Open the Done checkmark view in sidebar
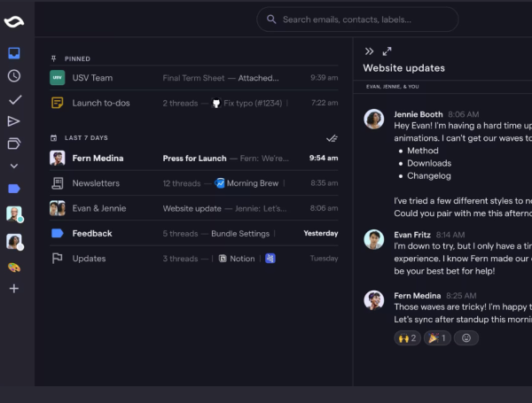Image resolution: width=532 pixels, height=403 pixels. coord(14,99)
